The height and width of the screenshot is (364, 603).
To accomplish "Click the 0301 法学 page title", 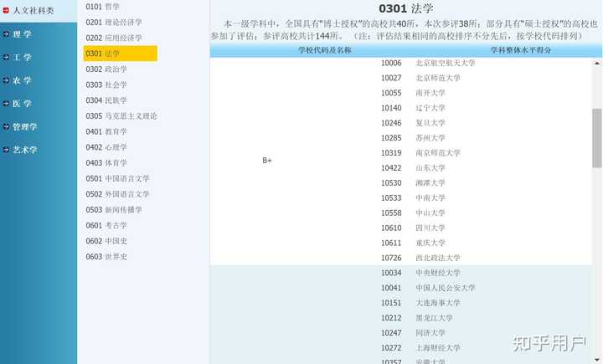I will pyautogui.click(x=405, y=8).
